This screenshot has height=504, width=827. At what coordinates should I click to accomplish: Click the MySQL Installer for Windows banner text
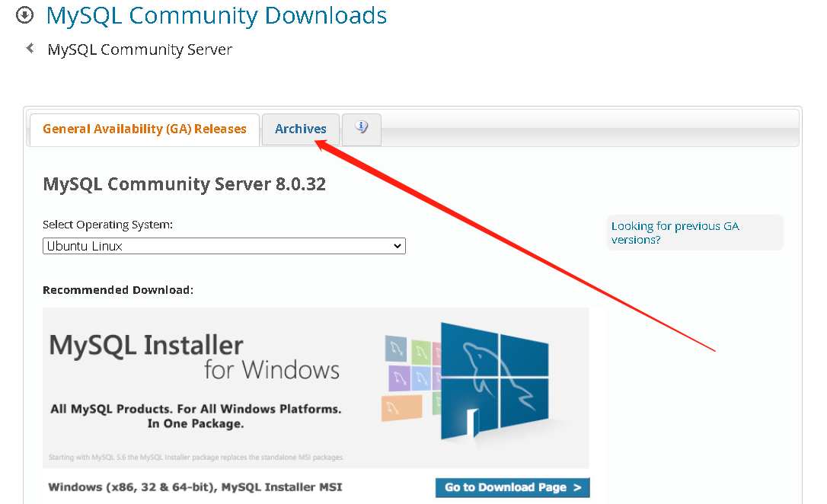click(x=195, y=356)
